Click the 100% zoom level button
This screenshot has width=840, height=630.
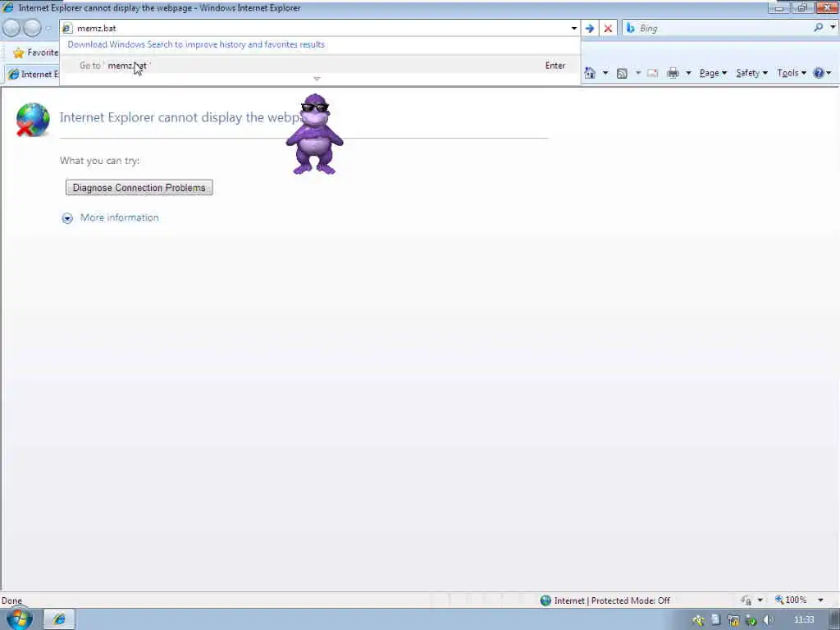(791, 600)
